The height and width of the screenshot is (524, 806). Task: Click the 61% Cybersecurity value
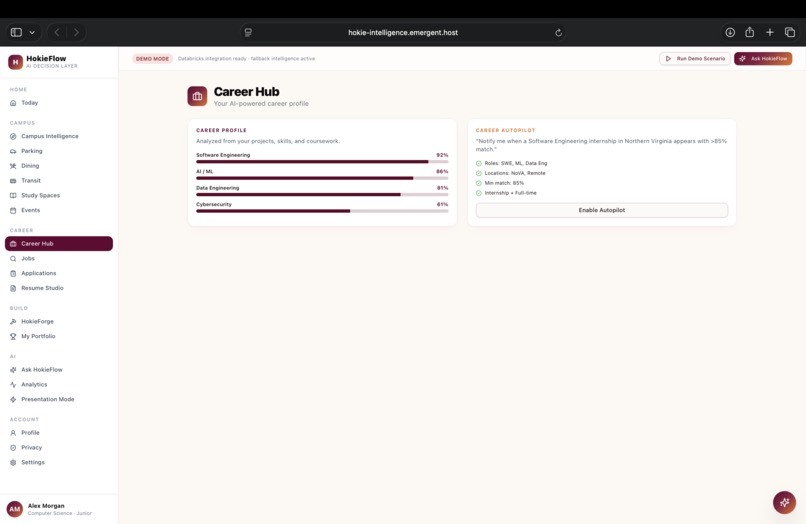tap(442, 204)
